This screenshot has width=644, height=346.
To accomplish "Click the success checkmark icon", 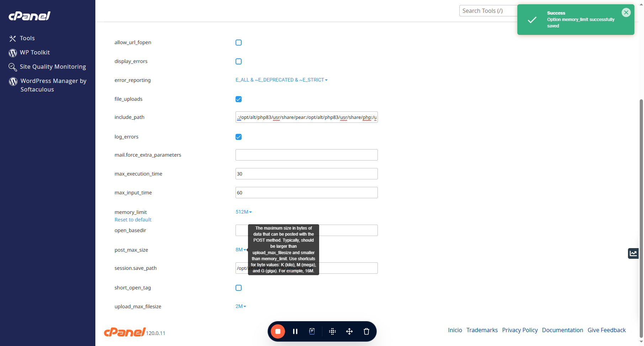I will tap(532, 20).
